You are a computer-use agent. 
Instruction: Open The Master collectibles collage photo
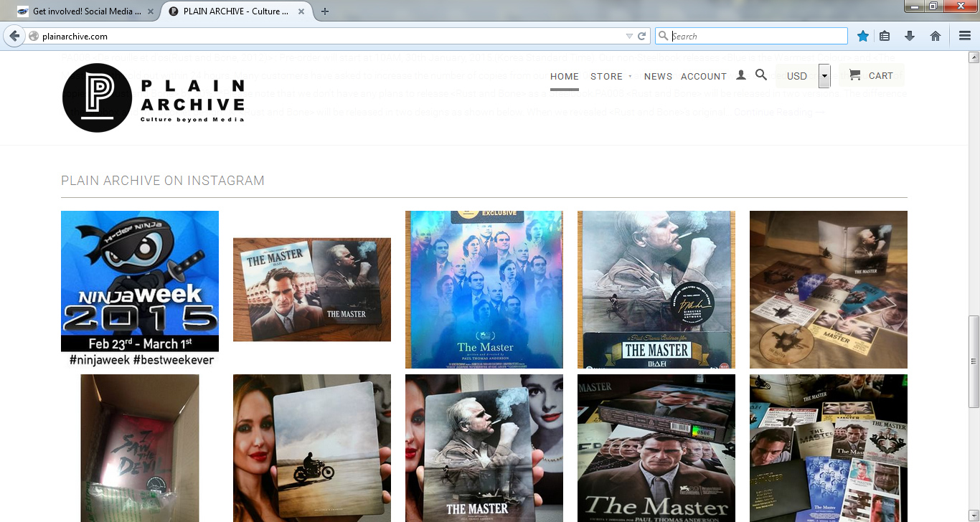point(829,448)
